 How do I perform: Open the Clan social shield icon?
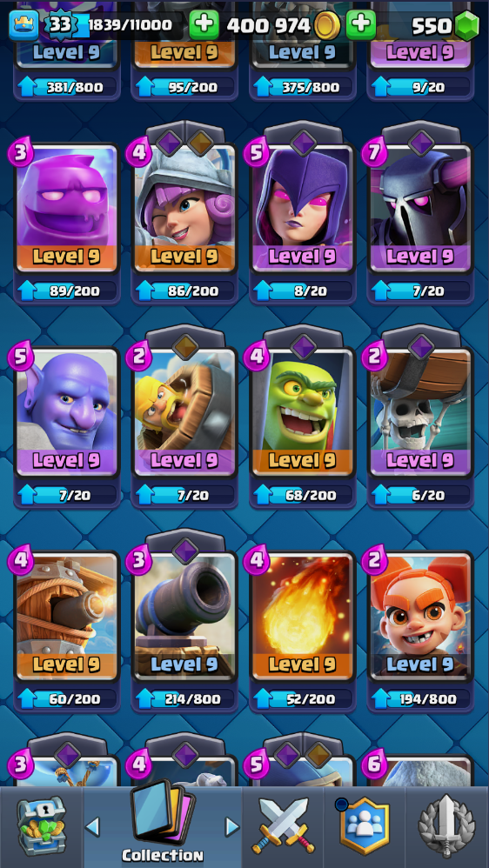[364, 825]
